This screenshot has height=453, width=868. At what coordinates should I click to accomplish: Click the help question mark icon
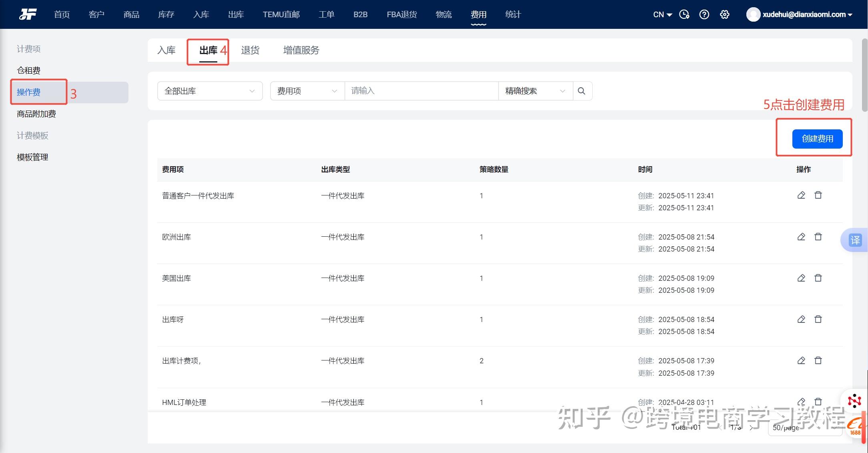704,14
